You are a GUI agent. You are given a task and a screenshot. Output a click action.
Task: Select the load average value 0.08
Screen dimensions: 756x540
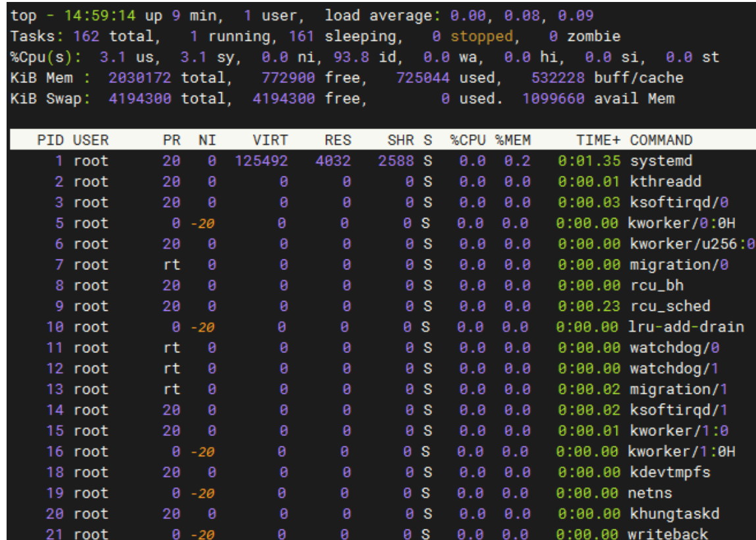(x=522, y=15)
